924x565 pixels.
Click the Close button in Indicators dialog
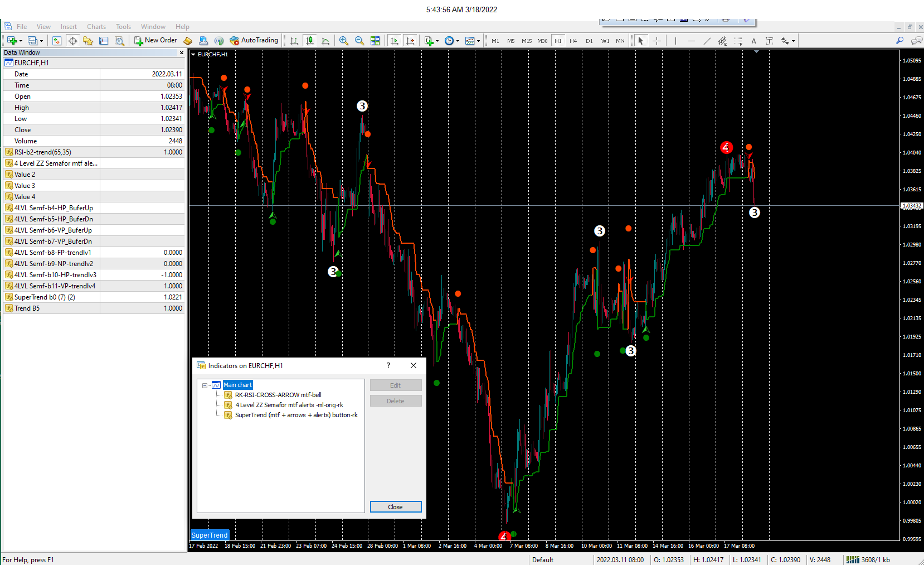coord(396,506)
